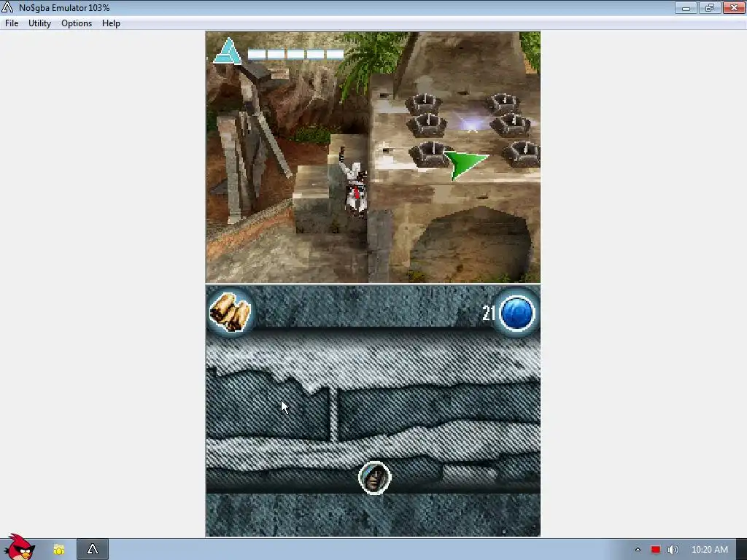Open the File menu

12,23
